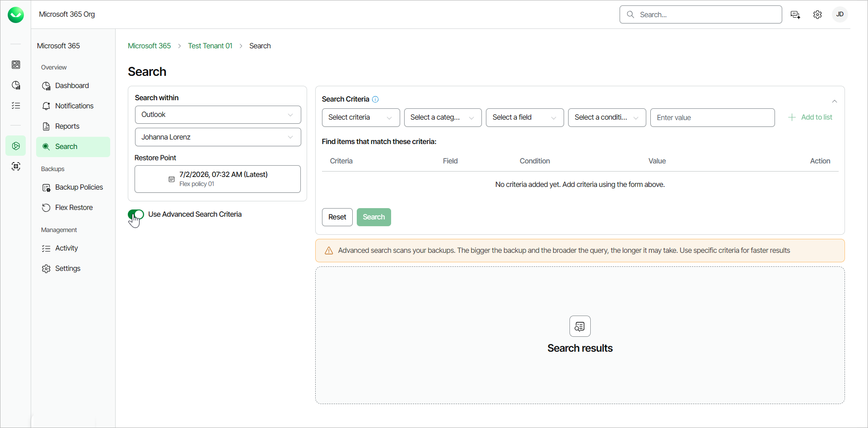Follow the Microsoft 365 breadcrumb link
Image resolution: width=868 pixels, height=428 pixels.
149,46
